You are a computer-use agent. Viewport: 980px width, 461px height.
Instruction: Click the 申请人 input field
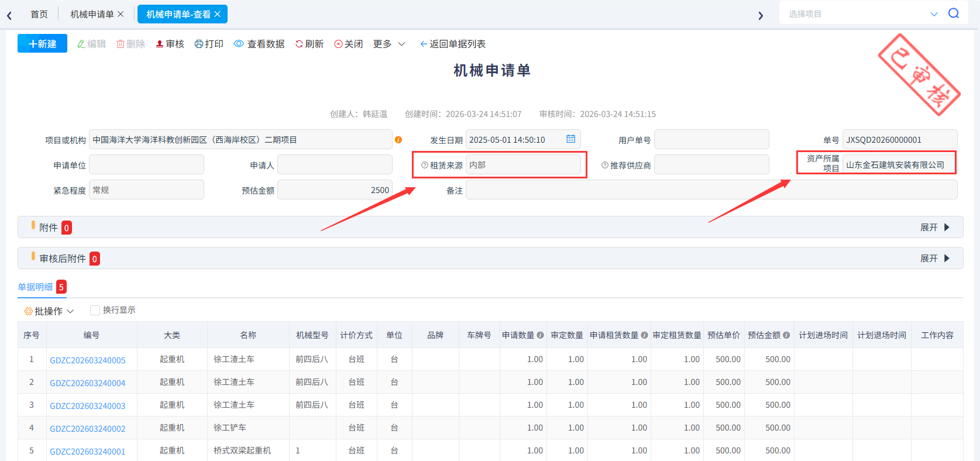335,164
